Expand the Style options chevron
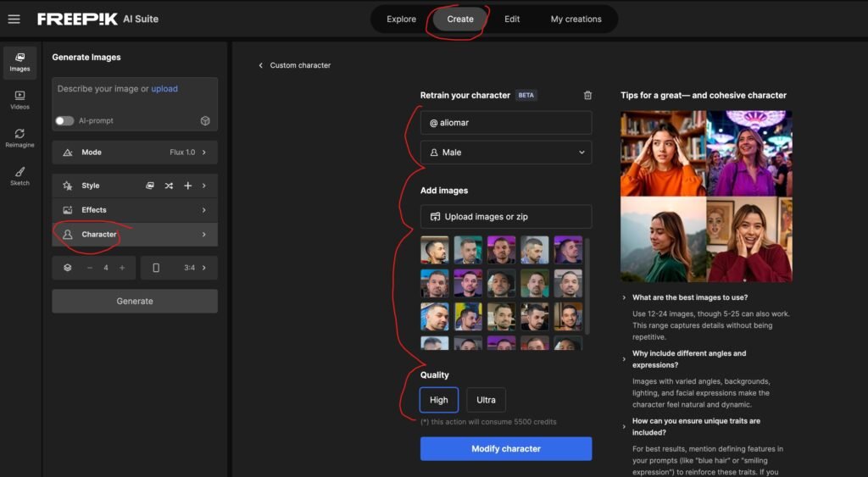The image size is (868, 477). coord(204,186)
